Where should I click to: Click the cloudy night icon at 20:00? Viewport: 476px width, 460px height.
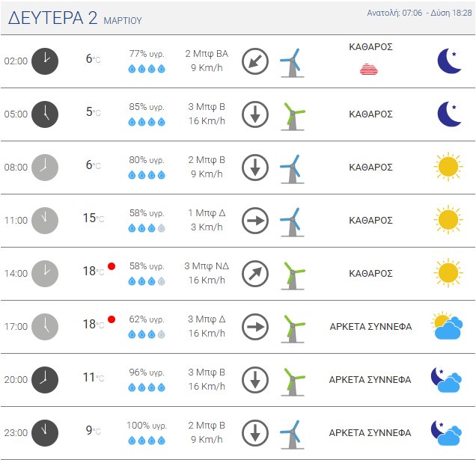[448, 379]
